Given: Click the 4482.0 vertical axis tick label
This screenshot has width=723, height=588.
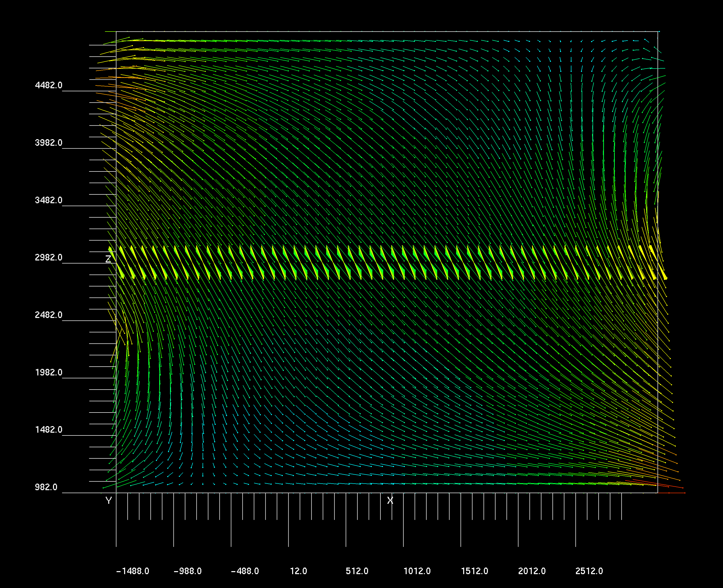Looking at the screenshot, I should [49, 85].
